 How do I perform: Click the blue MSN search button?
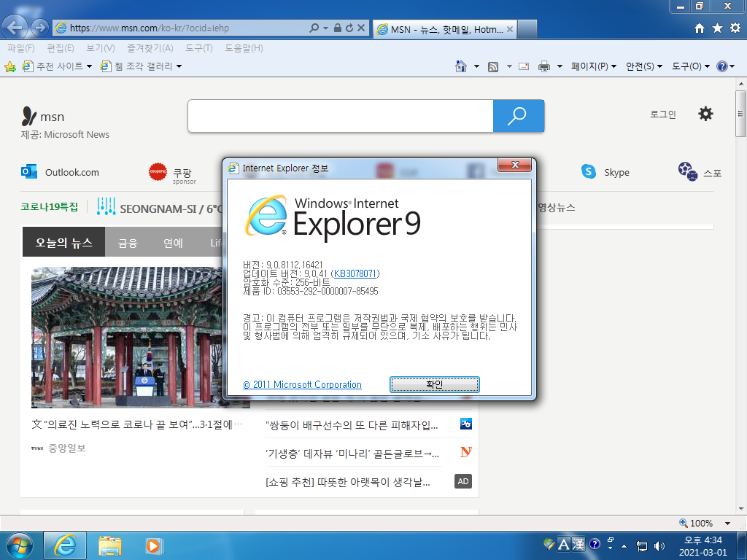pos(519,116)
